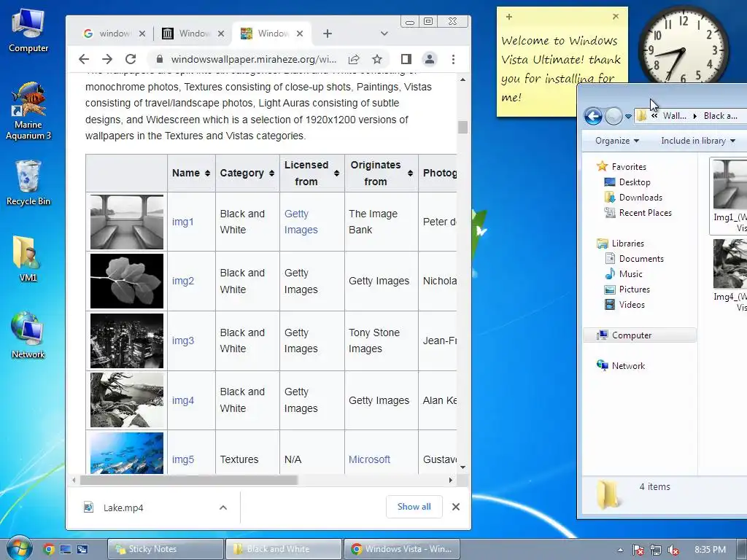Click the address bar URL field
Screen dimensions: 747x560
pos(253,59)
